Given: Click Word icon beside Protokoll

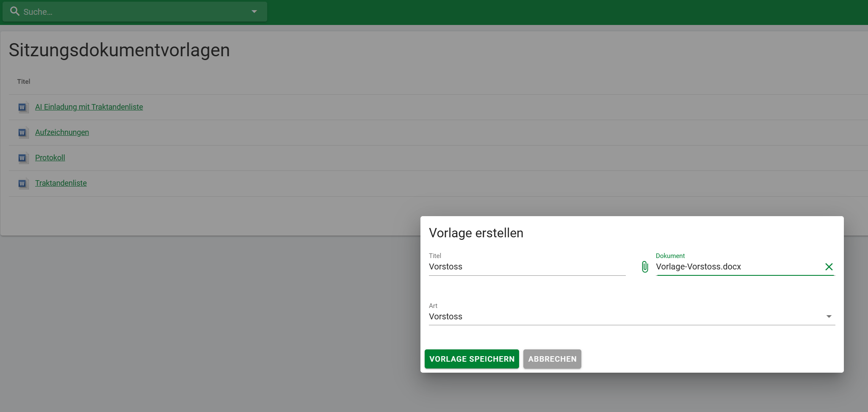Looking at the screenshot, I should pos(23,158).
